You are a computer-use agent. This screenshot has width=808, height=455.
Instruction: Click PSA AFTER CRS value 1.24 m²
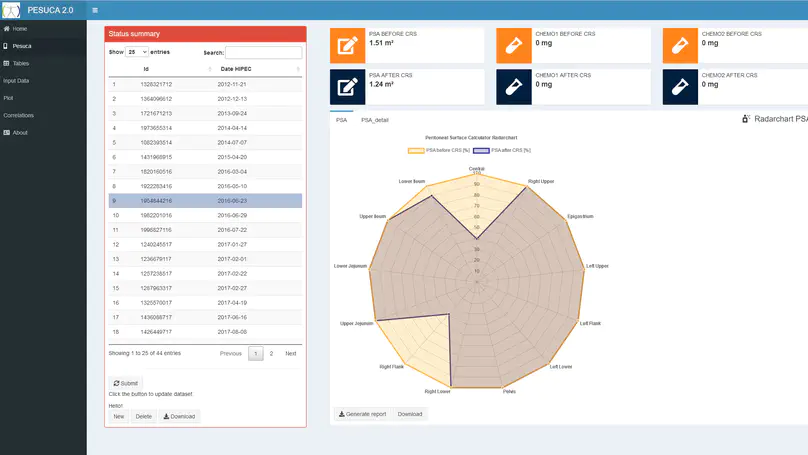coord(381,85)
